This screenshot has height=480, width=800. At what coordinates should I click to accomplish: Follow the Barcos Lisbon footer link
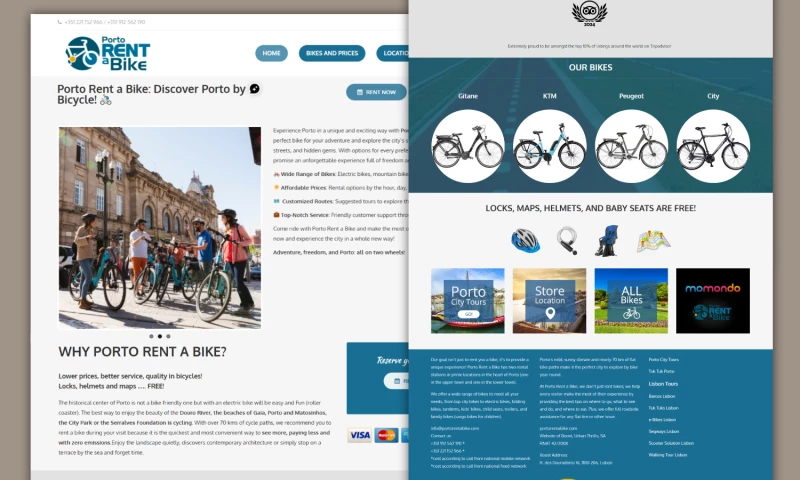662,396
